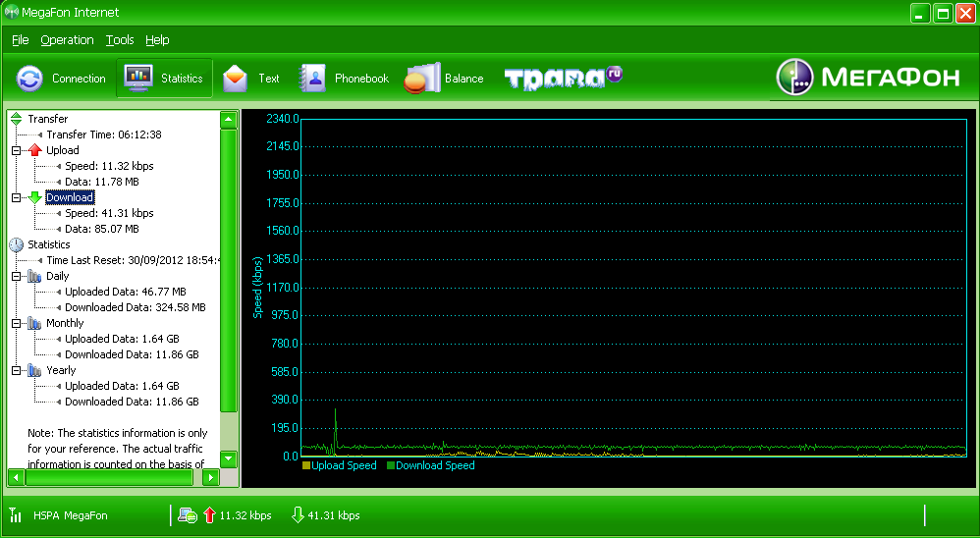Click the signal strength icon in status bar
The width and height of the screenshot is (980, 538).
16,514
